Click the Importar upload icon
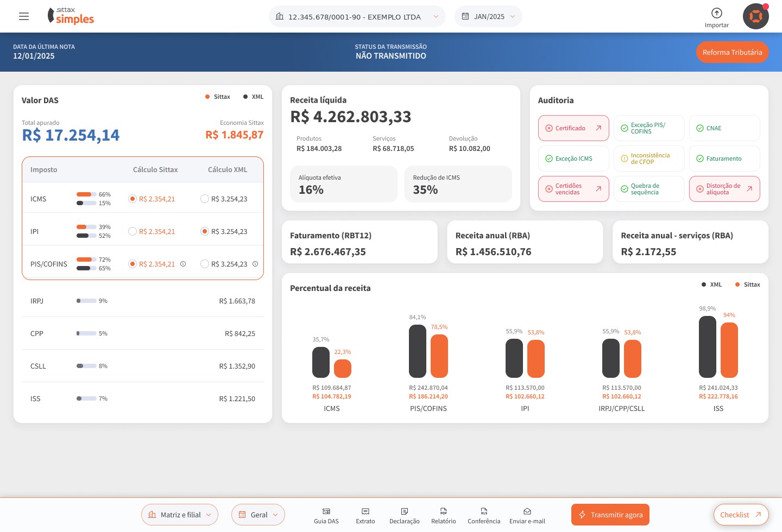 click(717, 13)
